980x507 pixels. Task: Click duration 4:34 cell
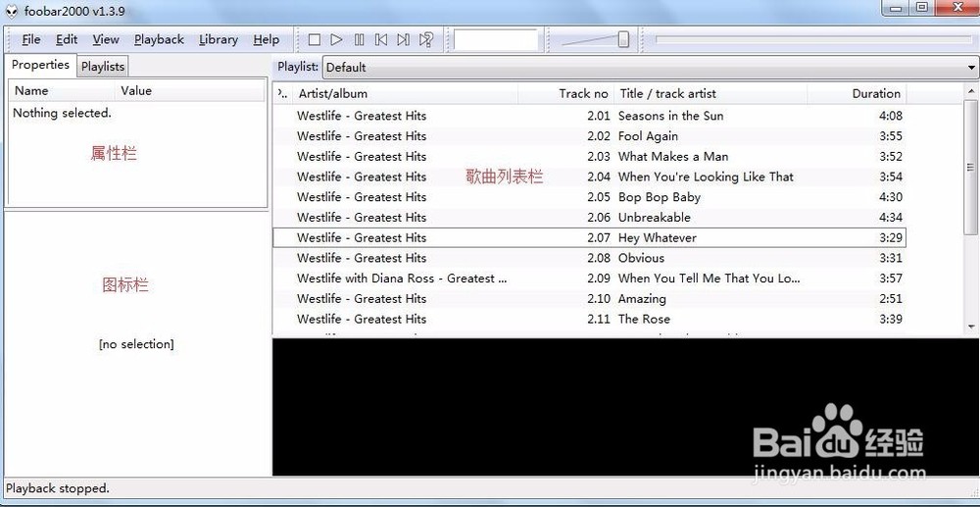pyautogui.click(x=891, y=218)
